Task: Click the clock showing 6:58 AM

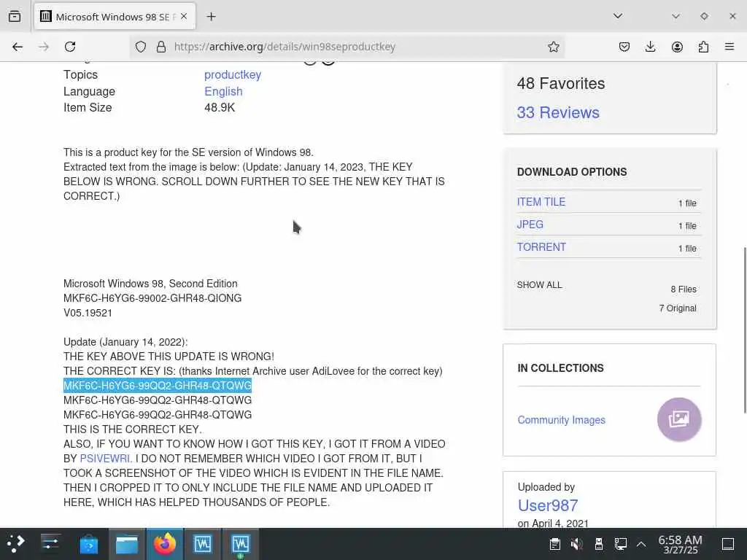Action: [680, 544]
